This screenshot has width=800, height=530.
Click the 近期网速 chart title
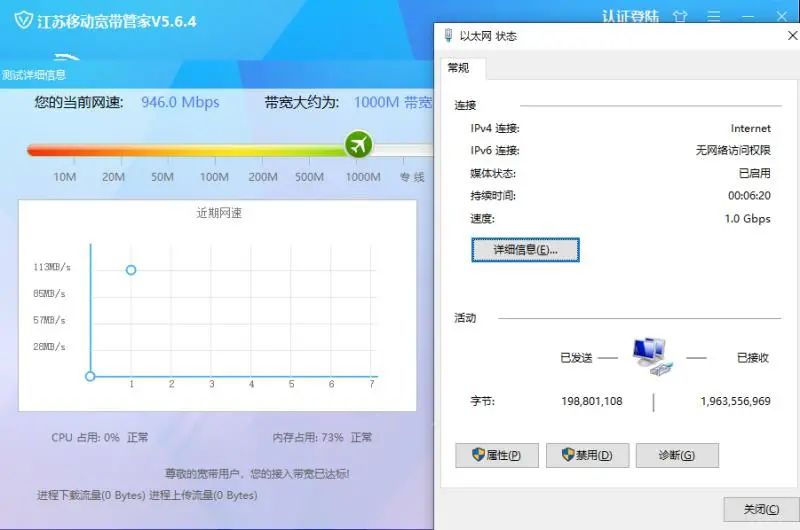tap(219, 213)
